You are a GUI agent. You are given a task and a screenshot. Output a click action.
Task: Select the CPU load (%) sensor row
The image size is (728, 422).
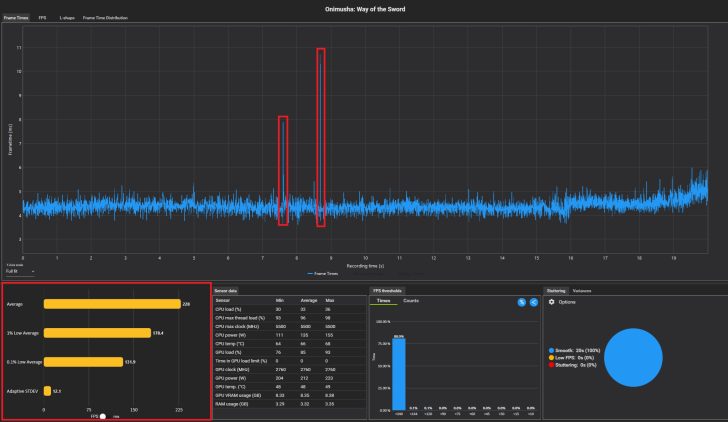pyautogui.click(x=290, y=309)
